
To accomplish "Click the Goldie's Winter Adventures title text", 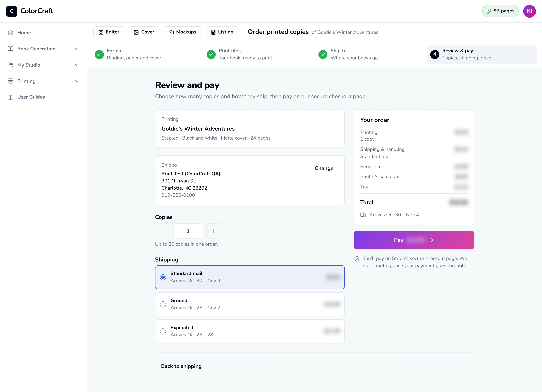I will [x=198, y=129].
